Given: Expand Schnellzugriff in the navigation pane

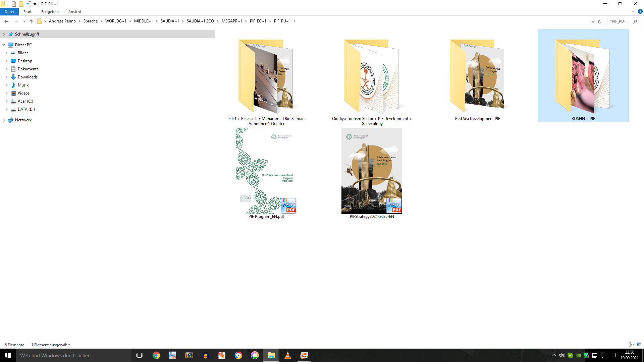Looking at the screenshot, I should pyautogui.click(x=4, y=34).
